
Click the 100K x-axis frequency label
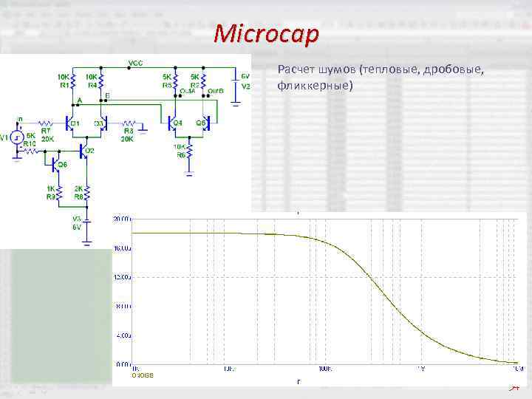(x=325, y=369)
